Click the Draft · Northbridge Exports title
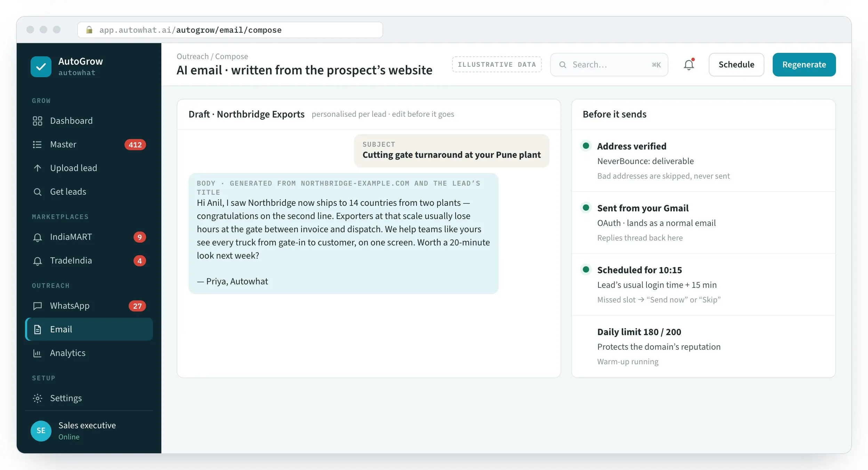Screen dimensions: 868x470 246,114
